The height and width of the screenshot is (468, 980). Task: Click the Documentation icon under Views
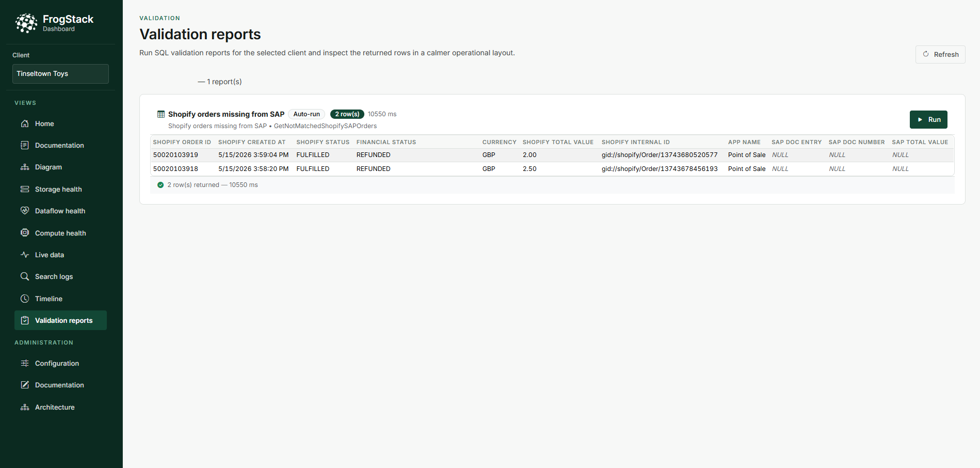25,145
